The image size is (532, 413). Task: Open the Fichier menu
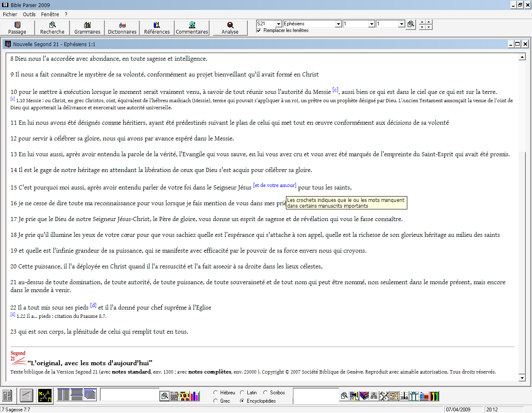click(x=10, y=14)
